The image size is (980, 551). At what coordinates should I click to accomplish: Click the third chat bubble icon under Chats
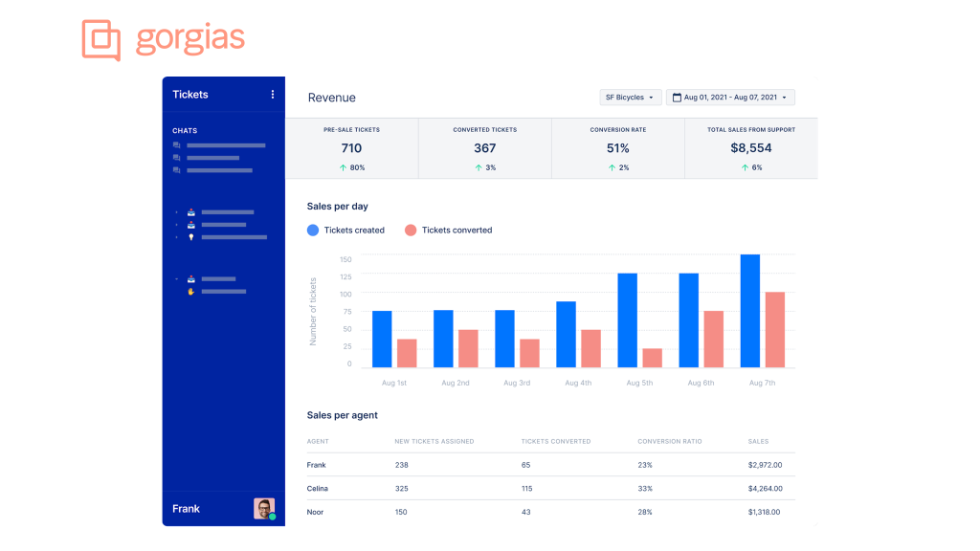tap(176, 170)
